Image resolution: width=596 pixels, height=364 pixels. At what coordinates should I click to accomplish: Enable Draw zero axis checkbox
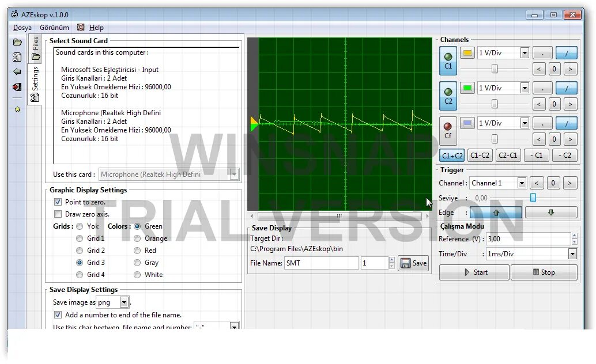(x=58, y=214)
